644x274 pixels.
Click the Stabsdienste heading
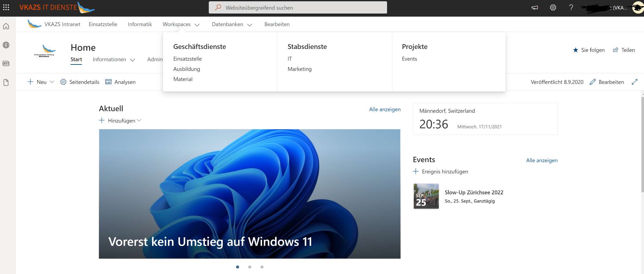[x=307, y=46]
